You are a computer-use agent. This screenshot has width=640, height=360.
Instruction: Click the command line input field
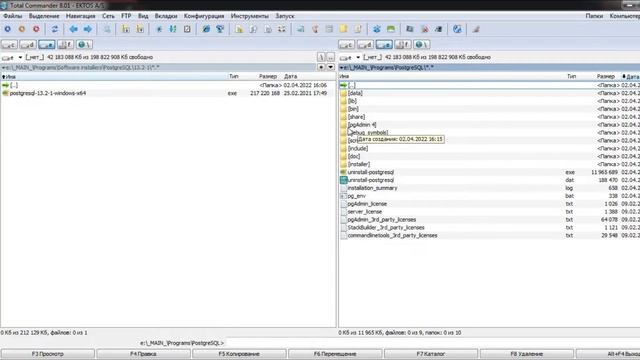[x=432, y=343]
